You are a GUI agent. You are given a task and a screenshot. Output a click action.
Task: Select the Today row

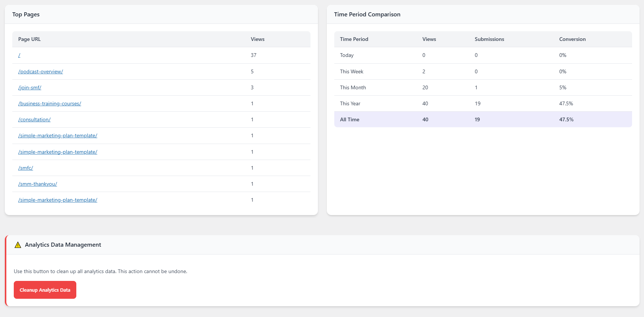(483, 55)
